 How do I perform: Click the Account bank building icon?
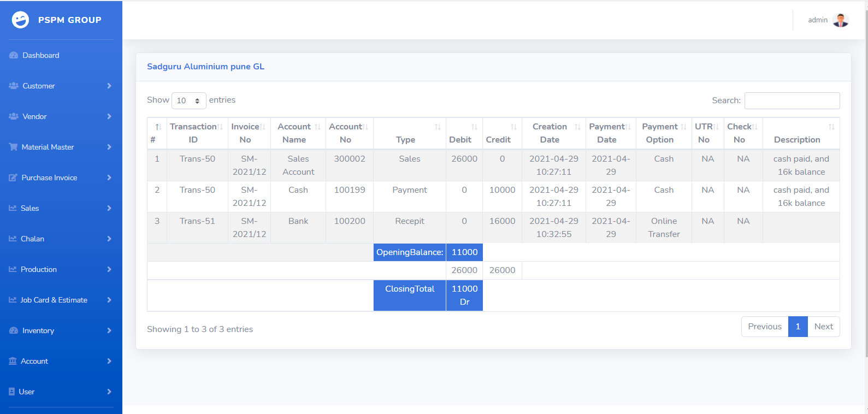coord(13,361)
